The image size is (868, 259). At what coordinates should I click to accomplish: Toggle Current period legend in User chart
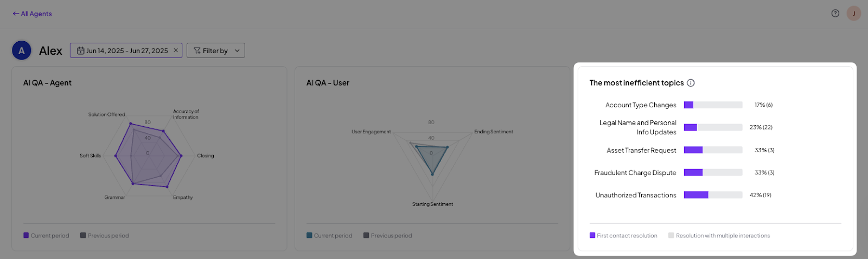coord(329,236)
